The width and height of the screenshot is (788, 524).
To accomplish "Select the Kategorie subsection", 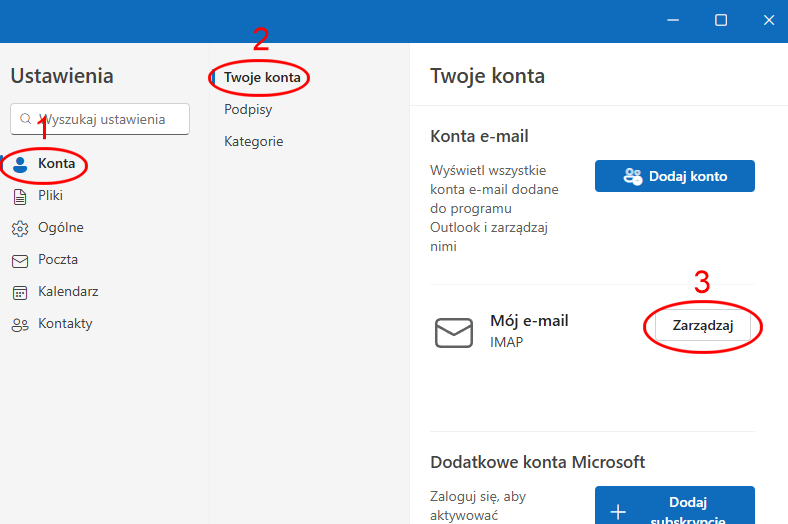I will (254, 142).
